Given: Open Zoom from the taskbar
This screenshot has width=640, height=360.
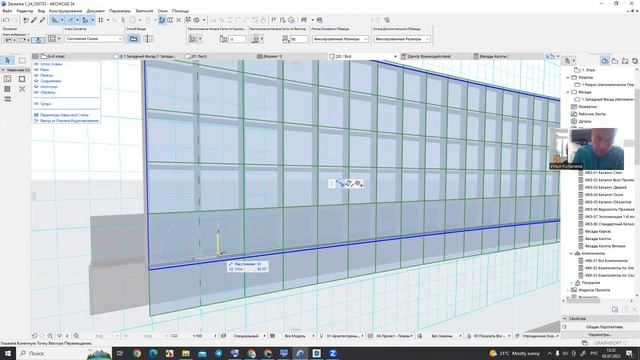Looking at the screenshot, I should [x=333, y=353].
